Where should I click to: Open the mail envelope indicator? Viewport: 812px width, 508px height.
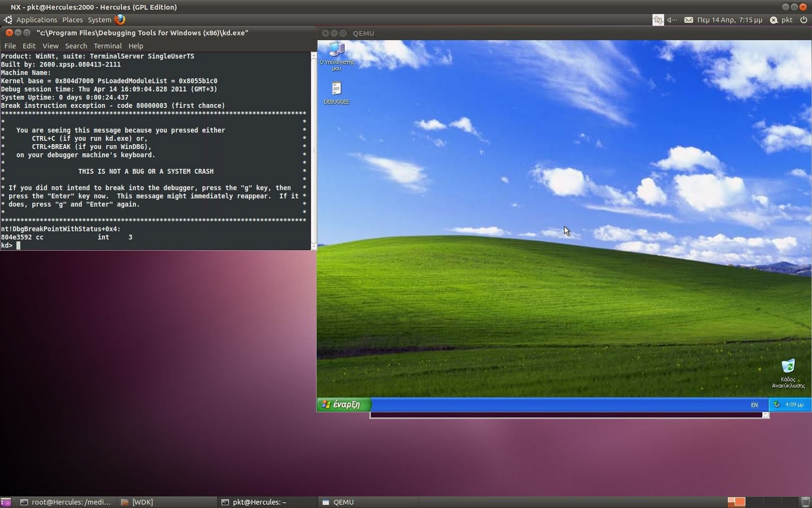688,20
